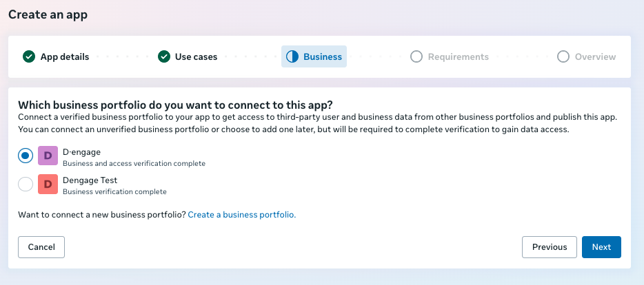Select the Dengage Test radio button
This screenshot has height=285, width=644.
(26, 184)
